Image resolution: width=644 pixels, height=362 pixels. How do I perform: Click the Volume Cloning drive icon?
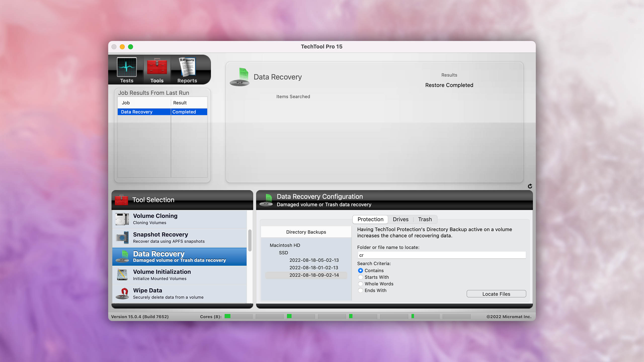(122, 219)
